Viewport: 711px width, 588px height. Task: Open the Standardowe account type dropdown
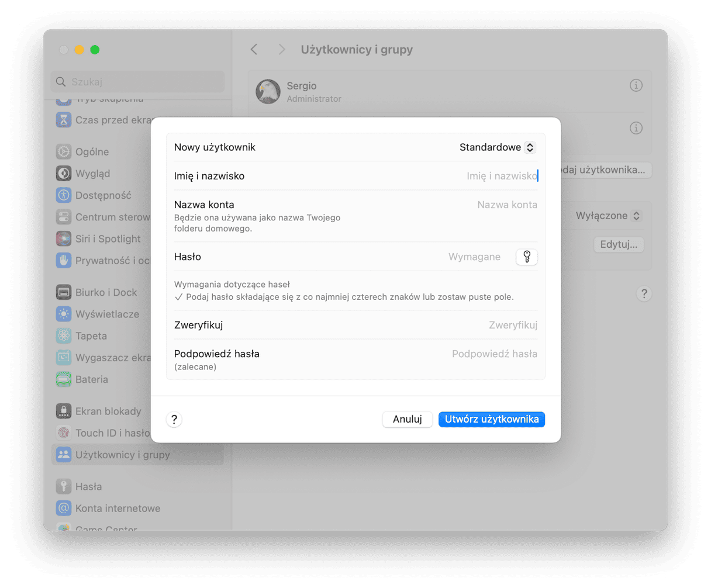pyautogui.click(x=497, y=147)
